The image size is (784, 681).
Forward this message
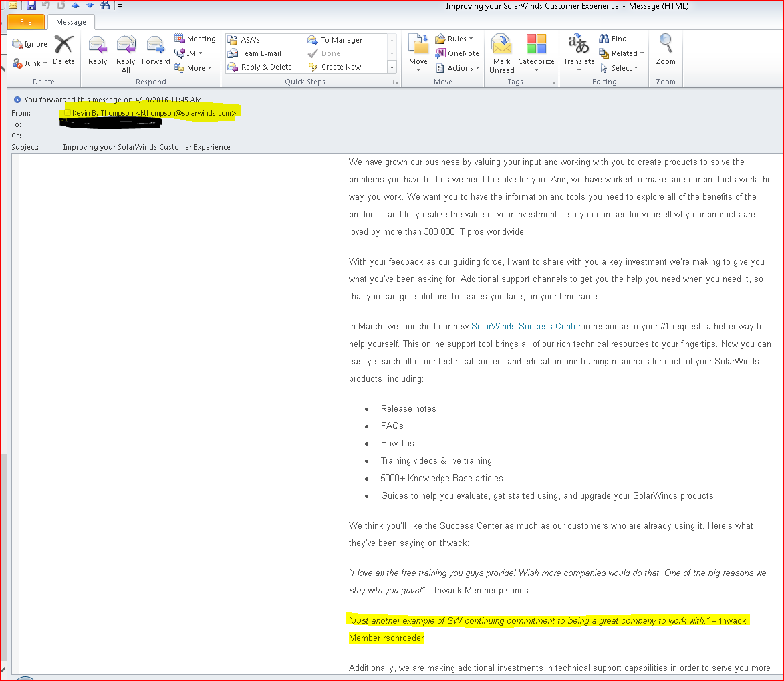click(156, 50)
